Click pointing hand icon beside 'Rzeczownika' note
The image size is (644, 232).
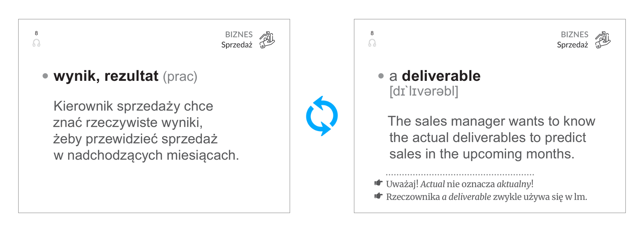tap(378, 196)
